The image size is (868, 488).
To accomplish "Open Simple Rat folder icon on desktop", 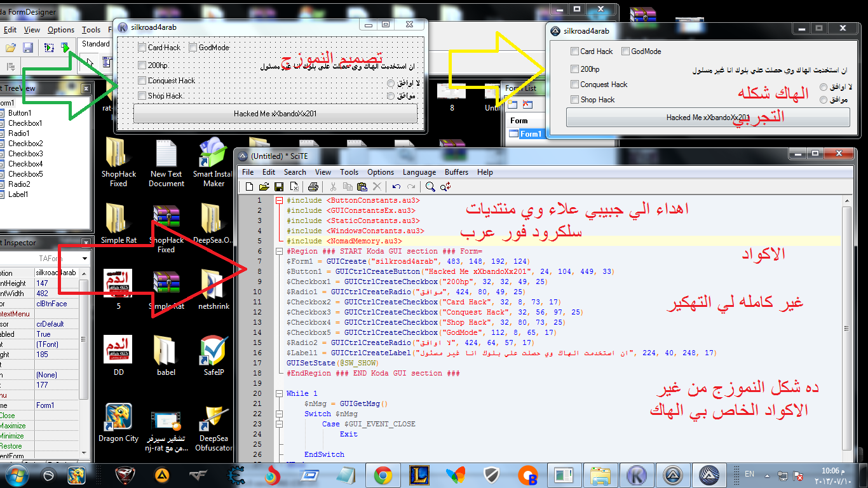I will tap(119, 224).
